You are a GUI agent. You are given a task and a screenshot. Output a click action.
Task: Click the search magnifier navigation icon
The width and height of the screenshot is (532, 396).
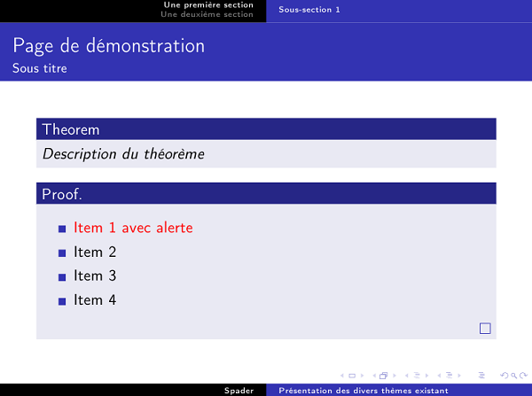coord(512,376)
